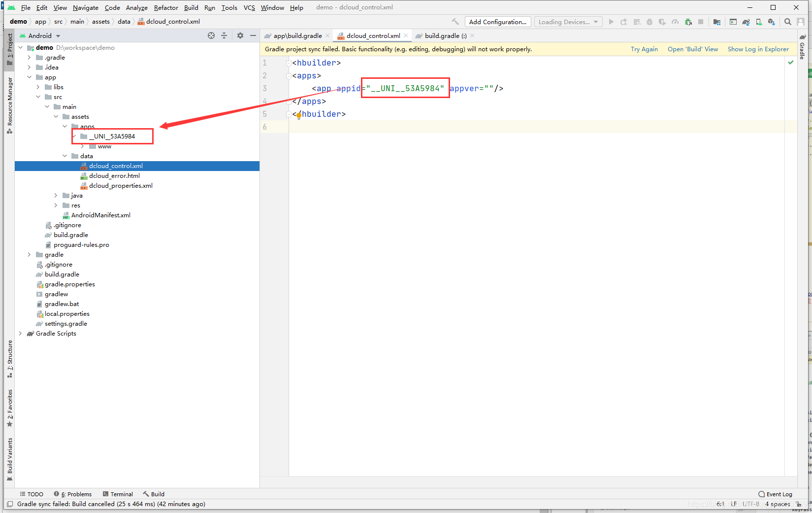Open the Gradle side tool window

point(802,47)
